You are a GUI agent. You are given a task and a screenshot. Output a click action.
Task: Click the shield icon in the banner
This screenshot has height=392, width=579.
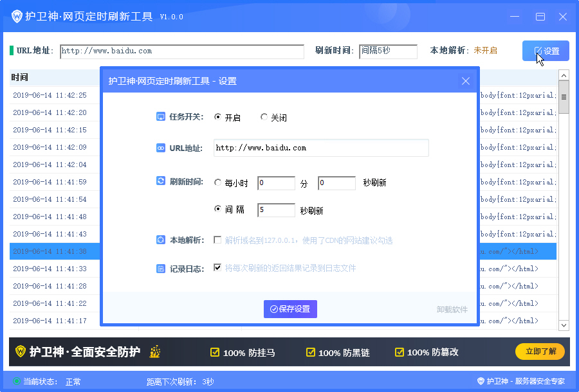click(21, 352)
